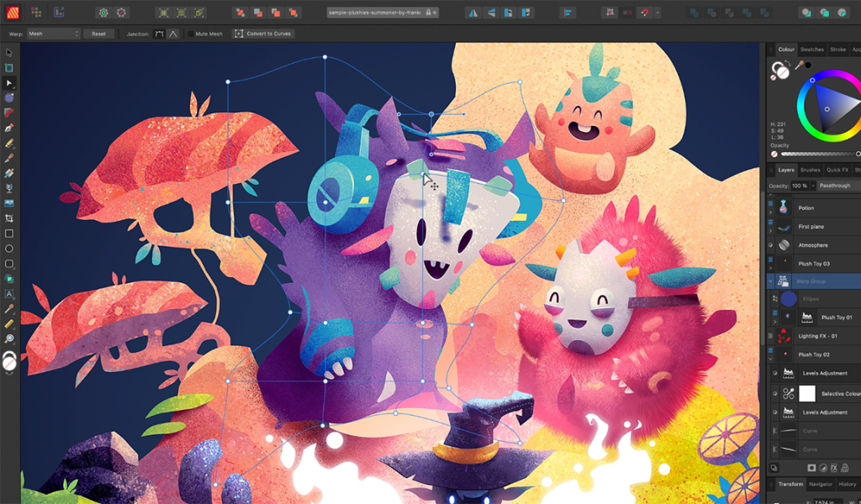The image size is (861, 504).
Task: Toggle the Atmosphere layer's left icon
Action: (x=770, y=245)
